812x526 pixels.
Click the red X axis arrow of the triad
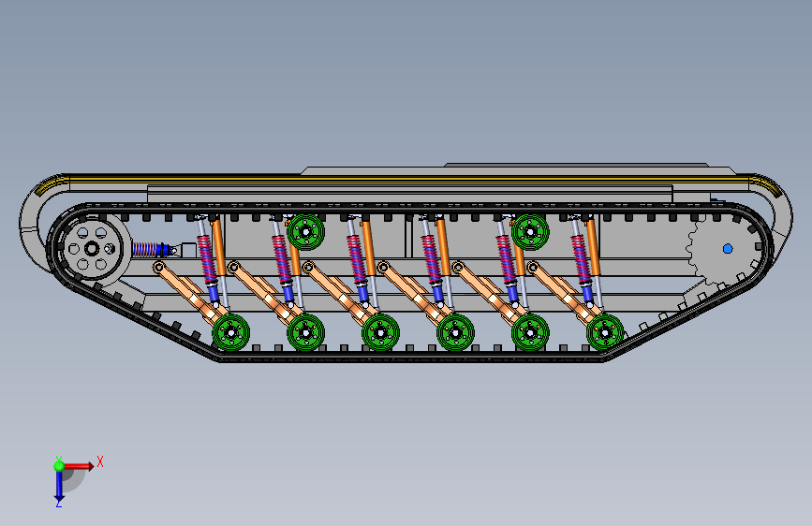79,466
